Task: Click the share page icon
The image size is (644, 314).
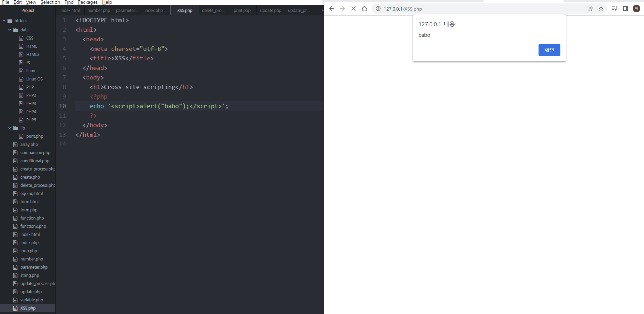Action: point(590,9)
